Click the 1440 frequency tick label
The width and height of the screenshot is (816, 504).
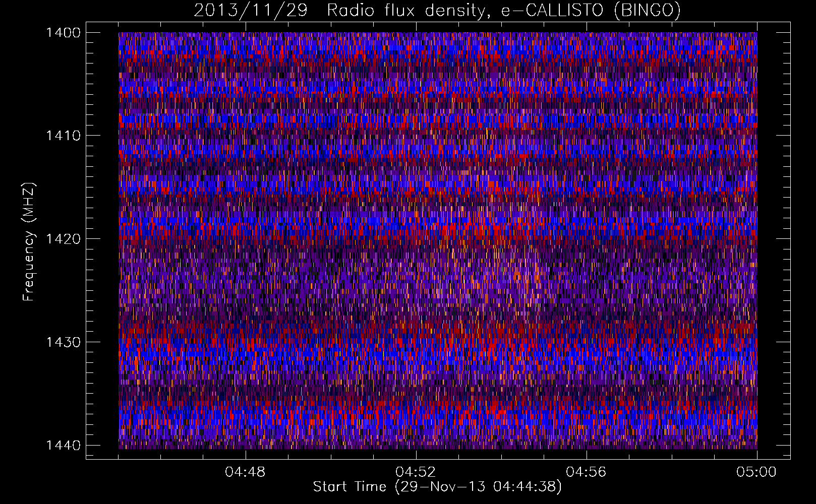click(x=63, y=446)
